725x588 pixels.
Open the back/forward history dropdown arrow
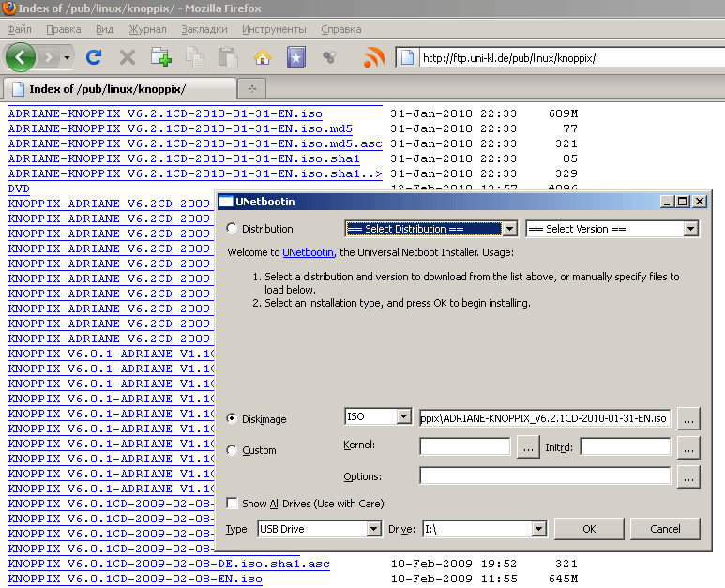(x=67, y=58)
